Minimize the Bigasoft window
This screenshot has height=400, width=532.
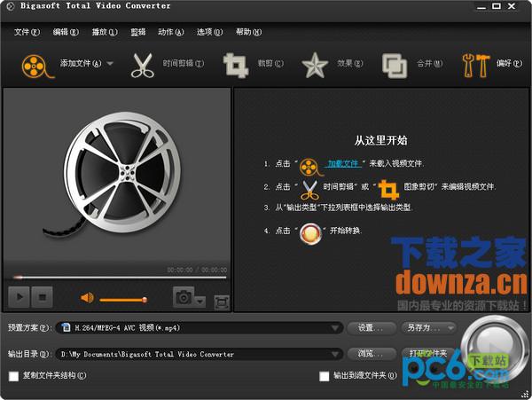(x=481, y=6)
